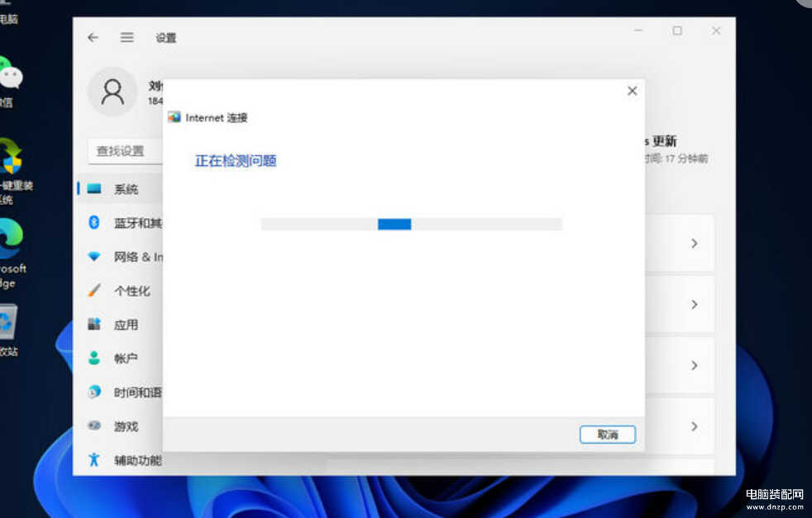Click the 应用 apps icon in sidebar
The height and width of the screenshot is (518, 812).
click(x=94, y=324)
